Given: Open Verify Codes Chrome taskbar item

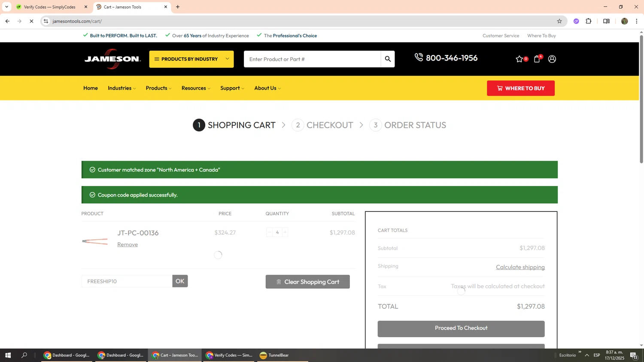Looking at the screenshot, I should (x=229, y=355).
